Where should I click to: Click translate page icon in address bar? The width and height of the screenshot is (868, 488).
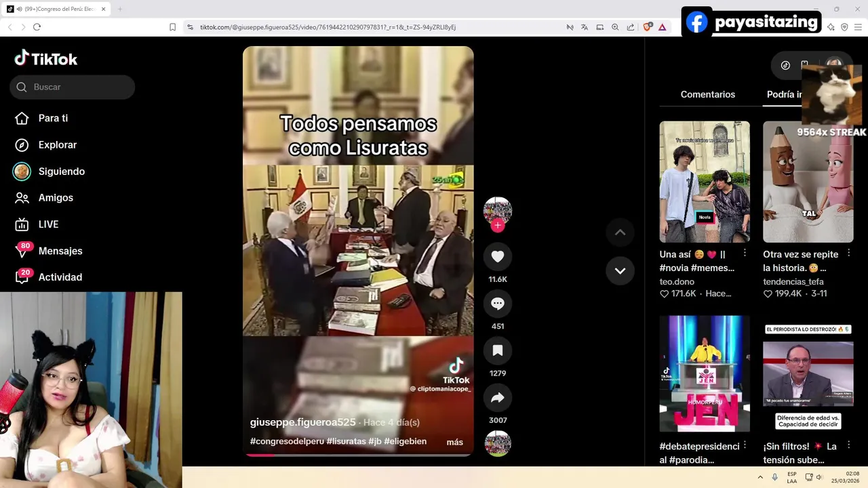click(585, 27)
